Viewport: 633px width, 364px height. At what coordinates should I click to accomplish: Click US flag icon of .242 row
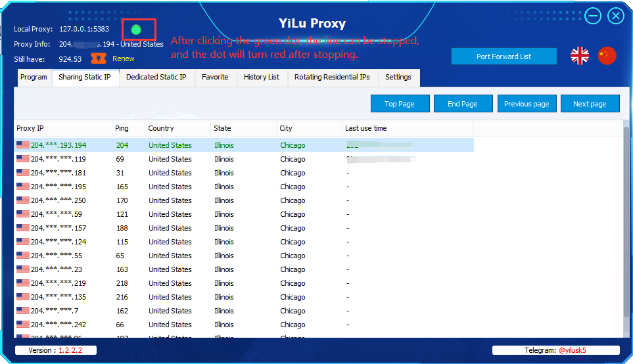22,324
